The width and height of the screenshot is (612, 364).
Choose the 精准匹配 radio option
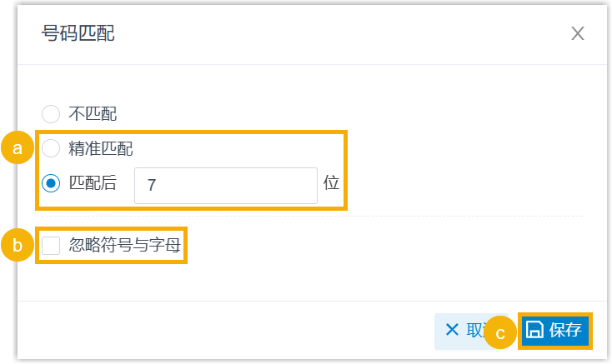[x=51, y=149]
